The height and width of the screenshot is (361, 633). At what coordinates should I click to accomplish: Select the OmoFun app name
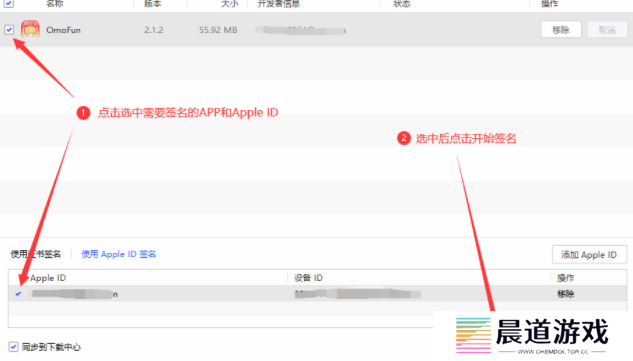[63, 30]
